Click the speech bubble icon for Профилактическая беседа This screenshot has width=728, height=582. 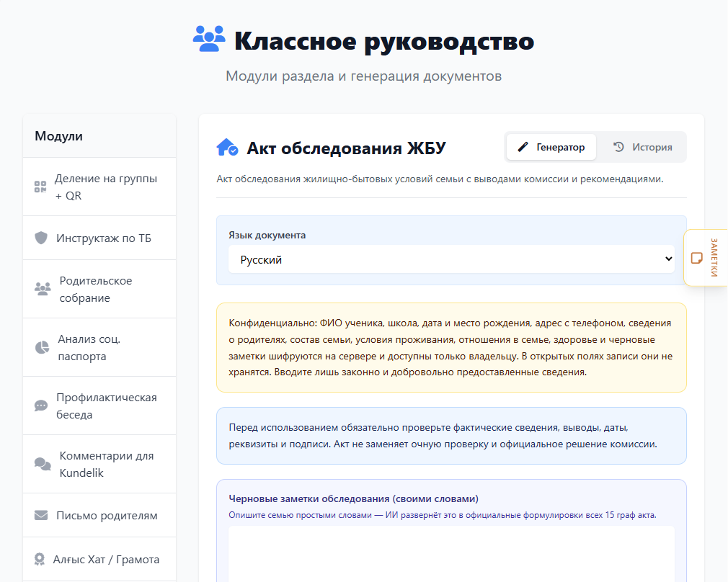(41, 406)
